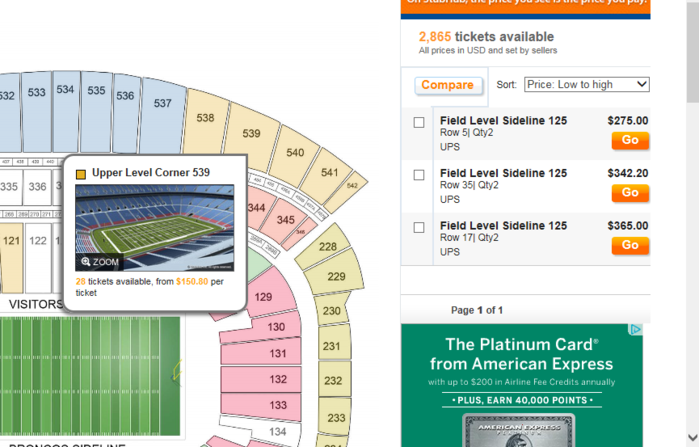
Task: Select section 535 in the upper level
Action: [x=96, y=91]
